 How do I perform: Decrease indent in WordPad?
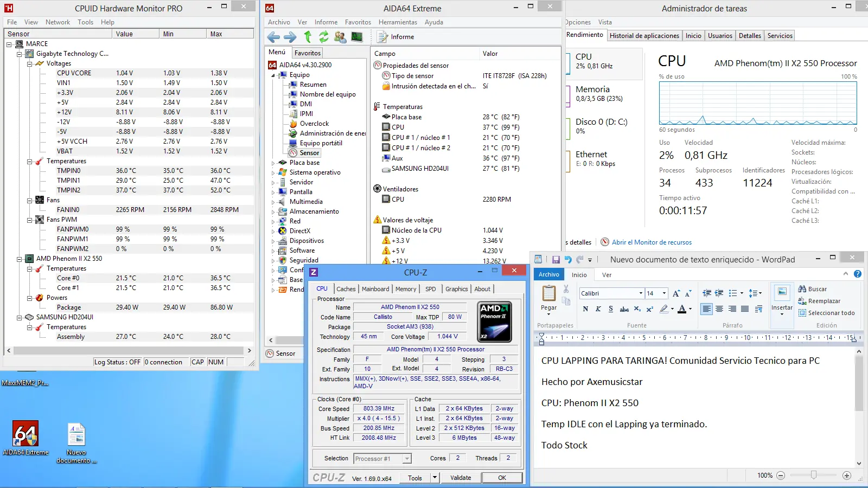click(707, 293)
